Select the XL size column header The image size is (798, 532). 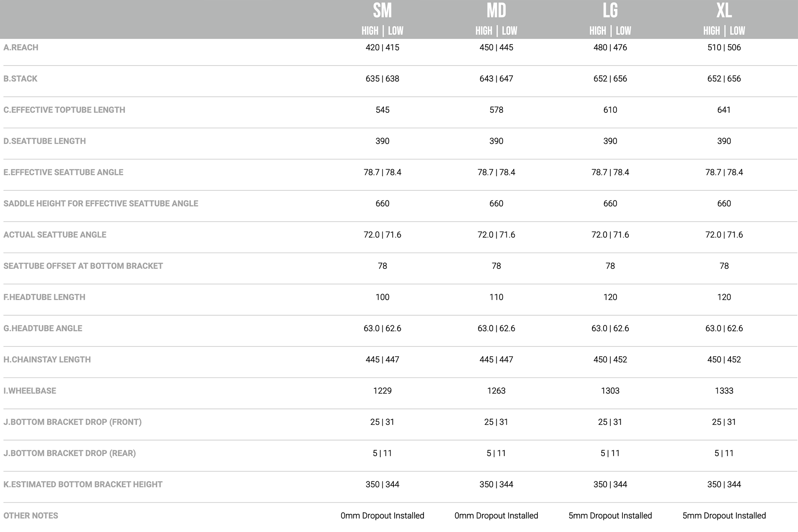coord(724,11)
